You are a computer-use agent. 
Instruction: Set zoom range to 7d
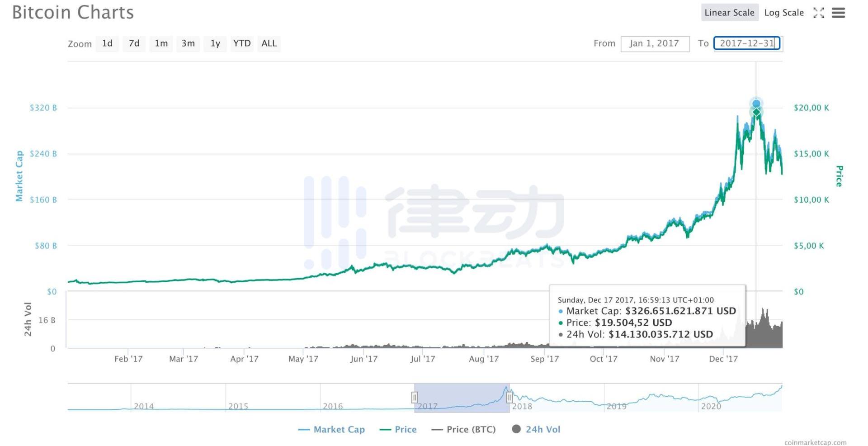pyautogui.click(x=134, y=43)
